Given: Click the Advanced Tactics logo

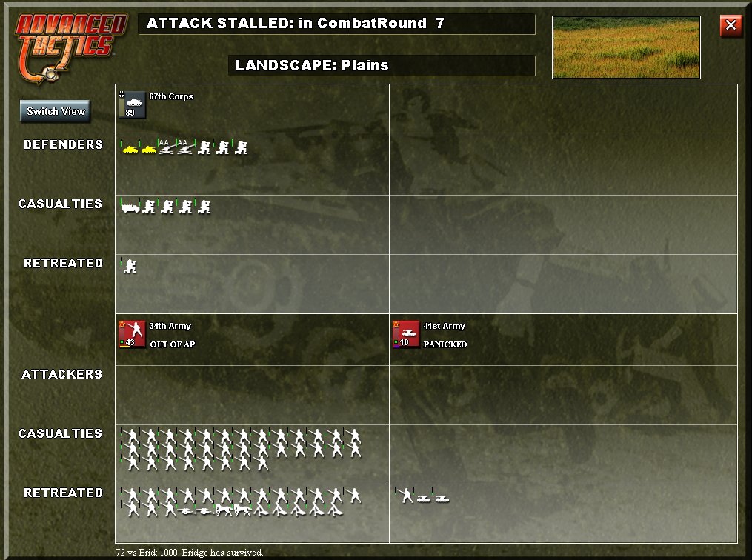Looking at the screenshot, I should tap(70, 47).
